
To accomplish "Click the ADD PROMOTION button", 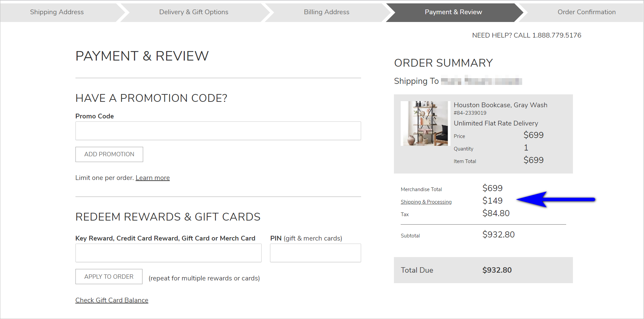I will [109, 154].
